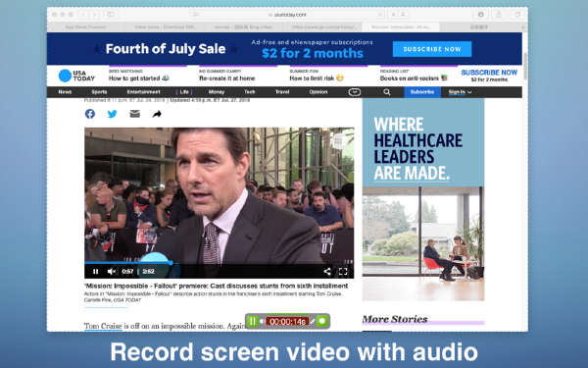
Task: Pause the screen recording in recorder bar
Action: (x=253, y=321)
